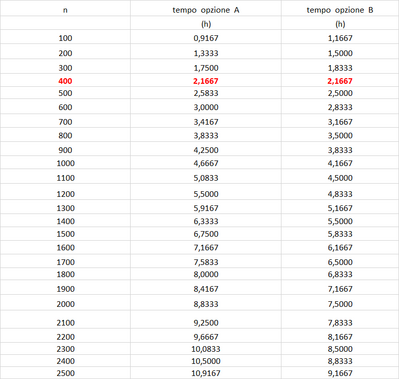Click the value 3,0000
Image resolution: width=399 pixels, height=379 pixels.
[206, 107]
